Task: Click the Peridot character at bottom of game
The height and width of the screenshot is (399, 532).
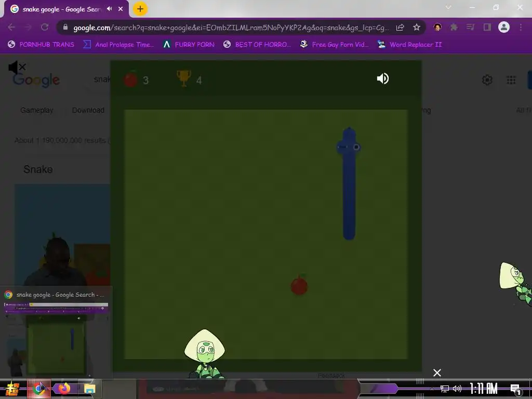Action: point(205,353)
